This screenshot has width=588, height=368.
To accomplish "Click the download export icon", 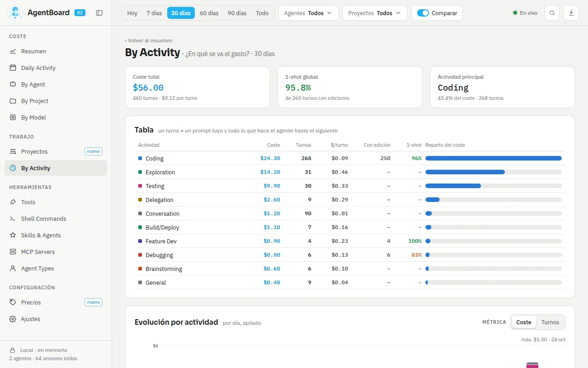I will (x=571, y=13).
